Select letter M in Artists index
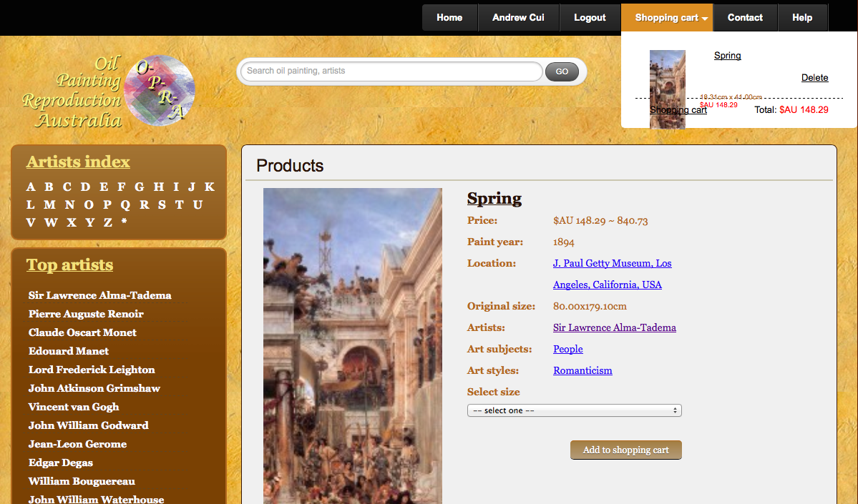This screenshot has height=504, width=858. coord(49,204)
